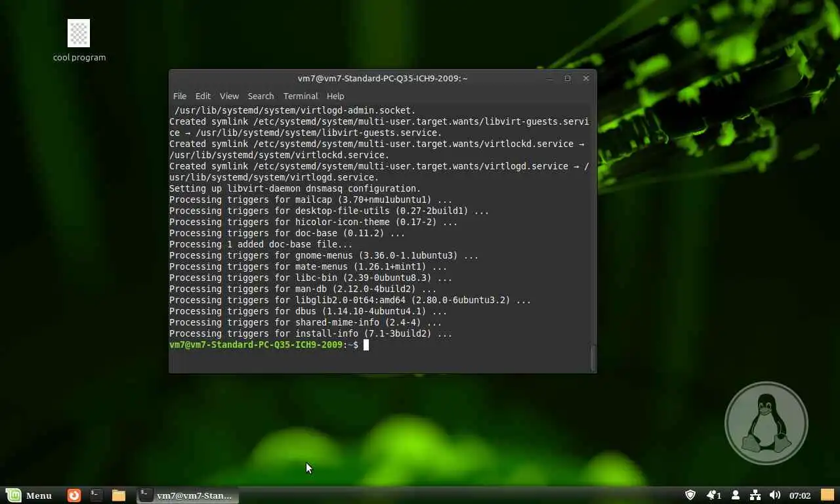Click the 'Processing triggers for gnome-menus' line
Screen dimensions: 840x504
click(324, 255)
